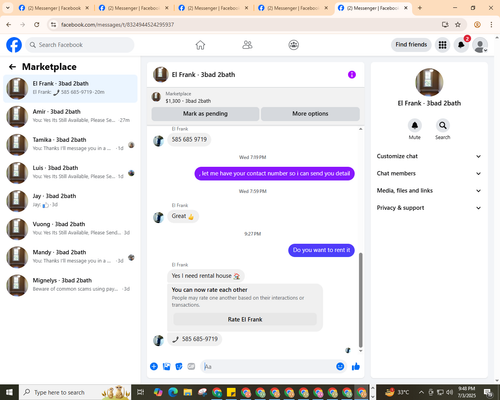Screen dimensions: 500x400
Task: Click the Rate El Frank button
Action: point(245,319)
